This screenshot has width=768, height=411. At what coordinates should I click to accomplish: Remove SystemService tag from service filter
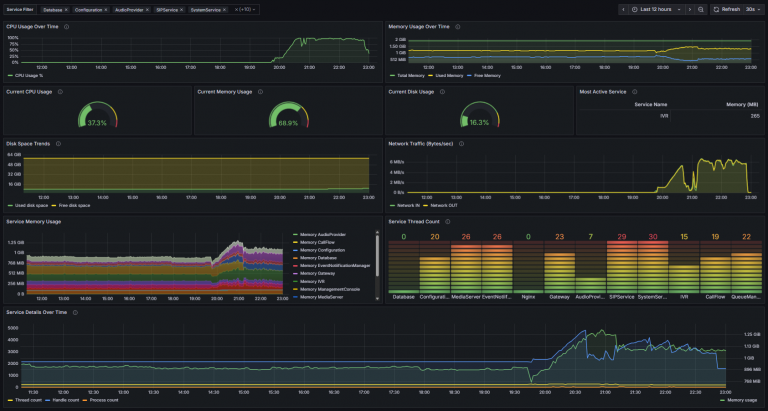click(224, 10)
